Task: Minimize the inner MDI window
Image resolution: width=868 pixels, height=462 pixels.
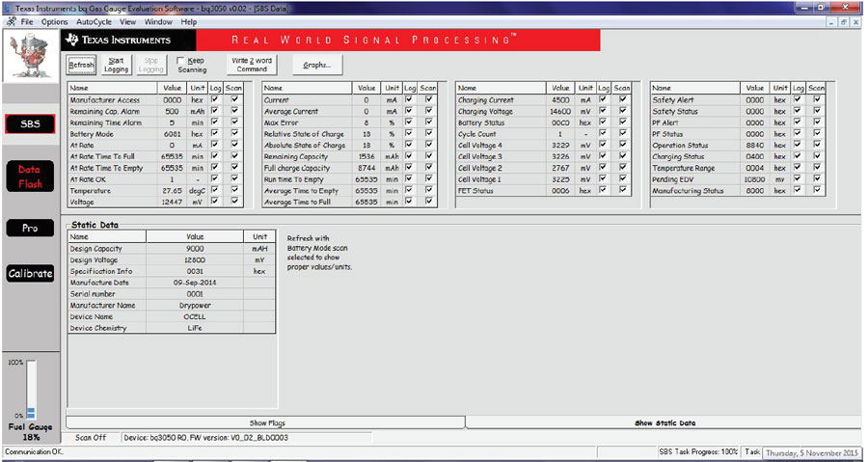Action: pos(833,22)
